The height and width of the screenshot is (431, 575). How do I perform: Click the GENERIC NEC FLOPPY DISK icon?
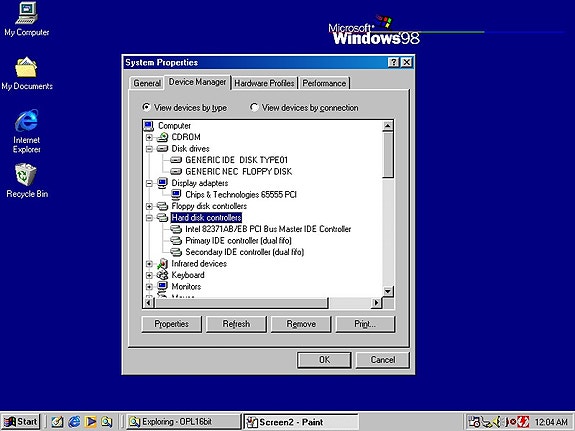[x=176, y=171]
